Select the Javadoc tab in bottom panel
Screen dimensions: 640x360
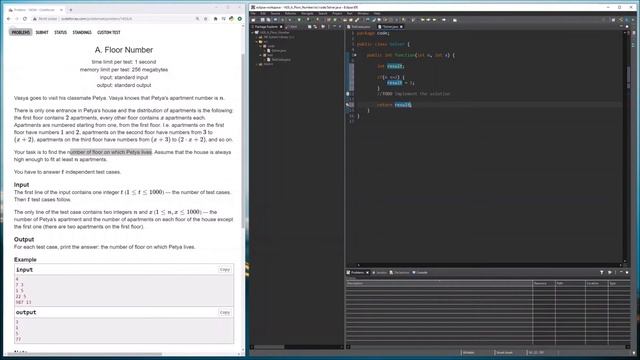(379, 272)
